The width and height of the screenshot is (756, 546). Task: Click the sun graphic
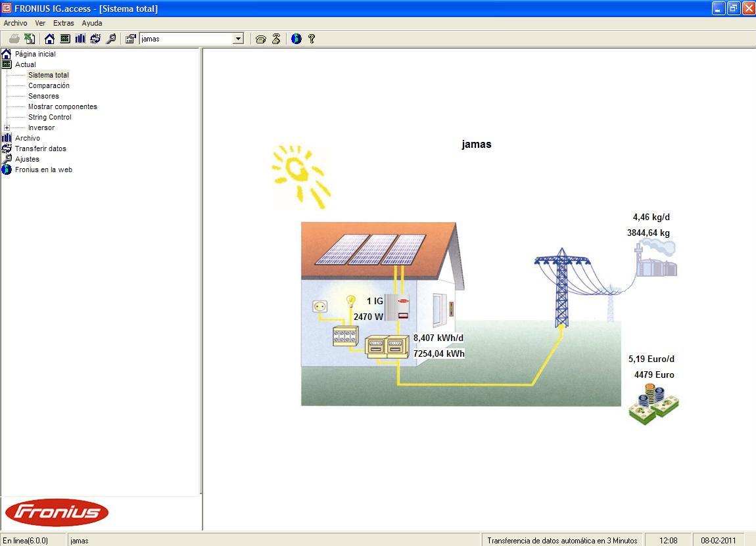[x=301, y=176]
